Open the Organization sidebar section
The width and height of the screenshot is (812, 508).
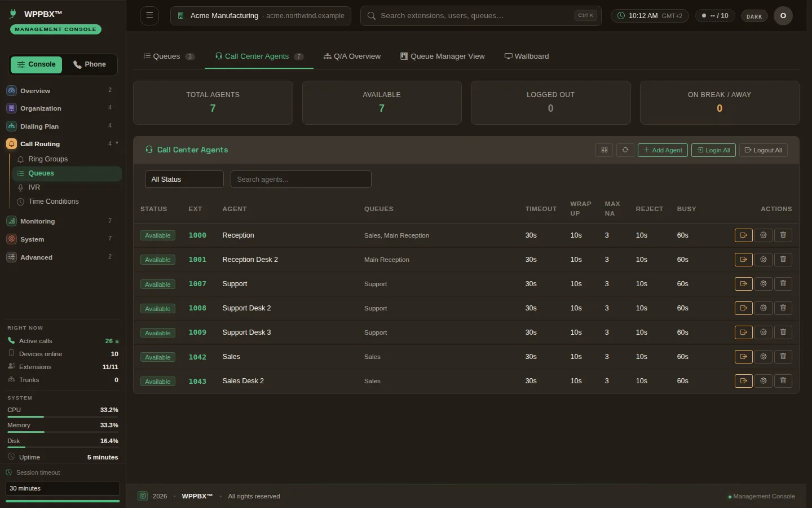(x=63, y=108)
